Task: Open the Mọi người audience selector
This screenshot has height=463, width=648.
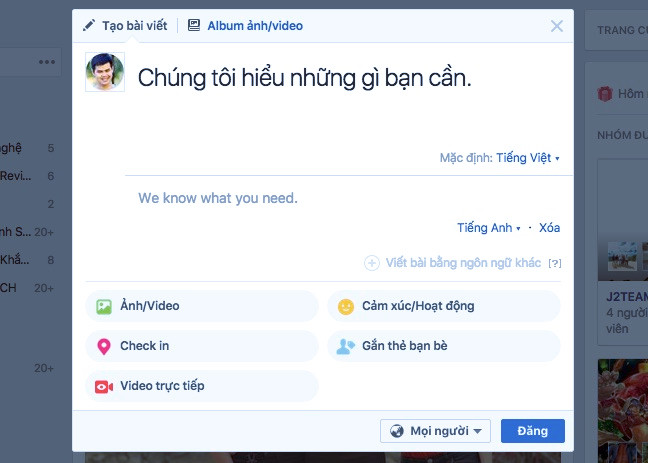Action: point(435,431)
